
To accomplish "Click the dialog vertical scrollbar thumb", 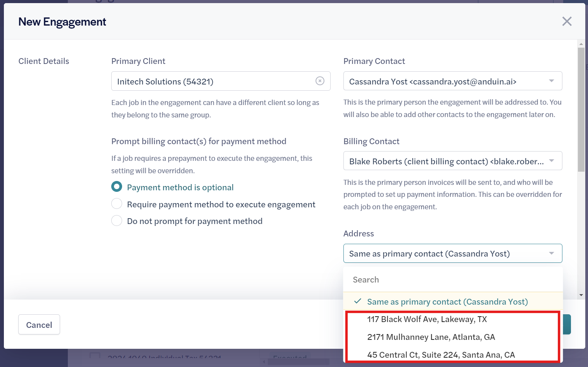I will point(581,110).
